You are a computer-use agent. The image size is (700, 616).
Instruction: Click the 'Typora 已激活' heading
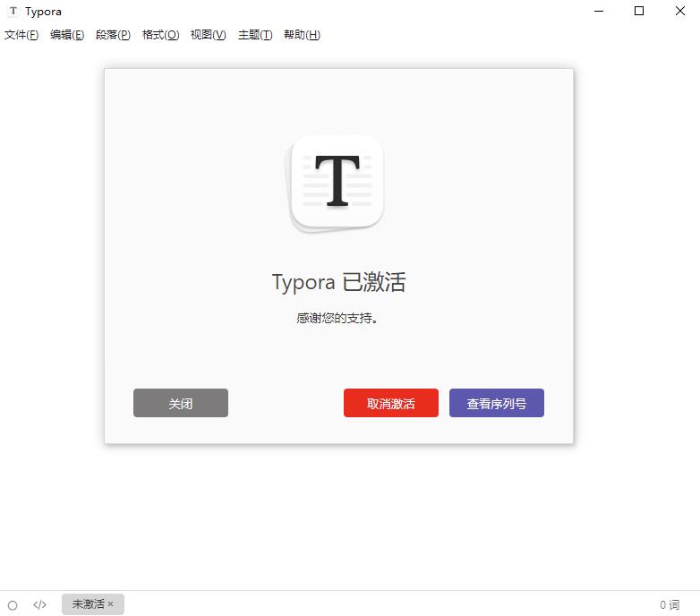(x=339, y=282)
